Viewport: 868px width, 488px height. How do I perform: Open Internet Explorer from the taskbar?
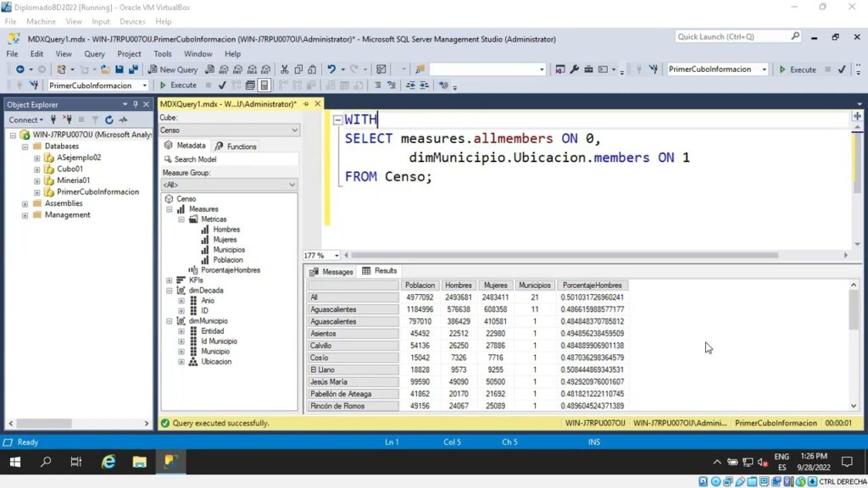pyautogui.click(x=108, y=462)
